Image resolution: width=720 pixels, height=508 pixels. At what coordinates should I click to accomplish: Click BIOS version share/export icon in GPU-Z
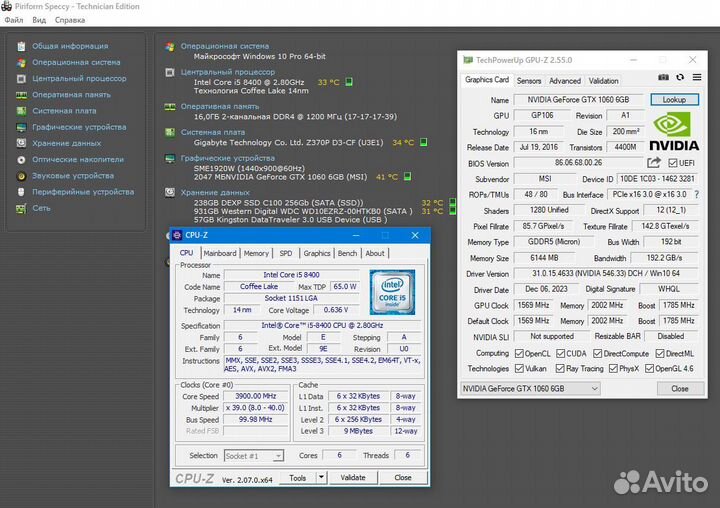tap(653, 163)
